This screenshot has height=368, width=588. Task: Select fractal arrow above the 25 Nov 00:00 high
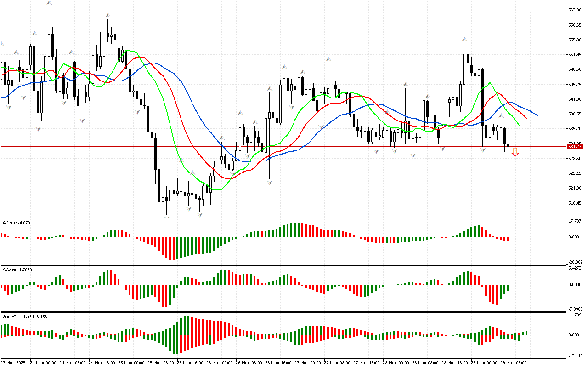tap(108, 16)
